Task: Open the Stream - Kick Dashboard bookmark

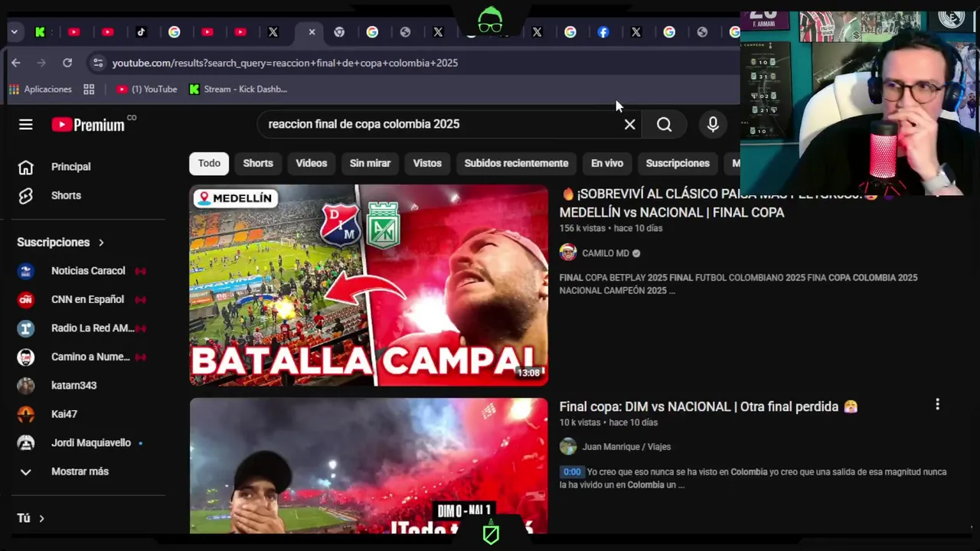Action: 238,90
